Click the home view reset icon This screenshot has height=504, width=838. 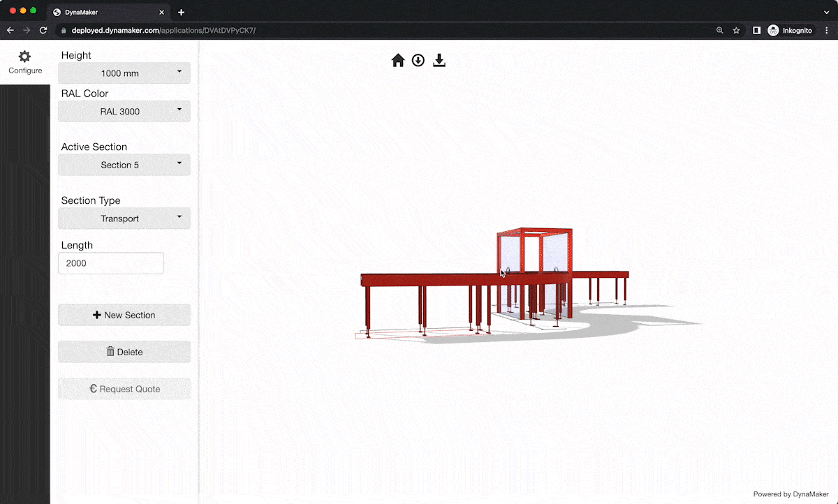coord(398,61)
